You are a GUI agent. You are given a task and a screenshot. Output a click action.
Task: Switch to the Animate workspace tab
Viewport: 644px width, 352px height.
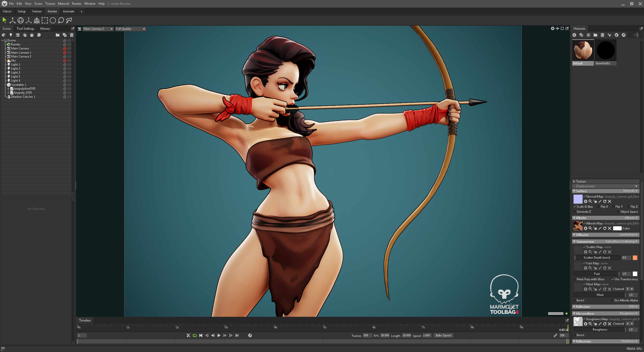pyautogui.click(x=68, y=11)
